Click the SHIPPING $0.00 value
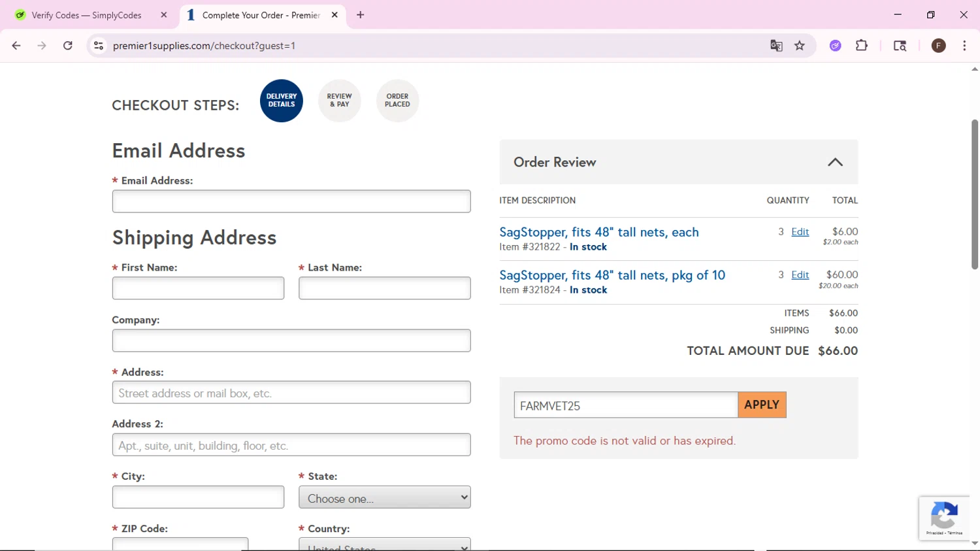Screen dimensions: 980x551 [846, 330]
